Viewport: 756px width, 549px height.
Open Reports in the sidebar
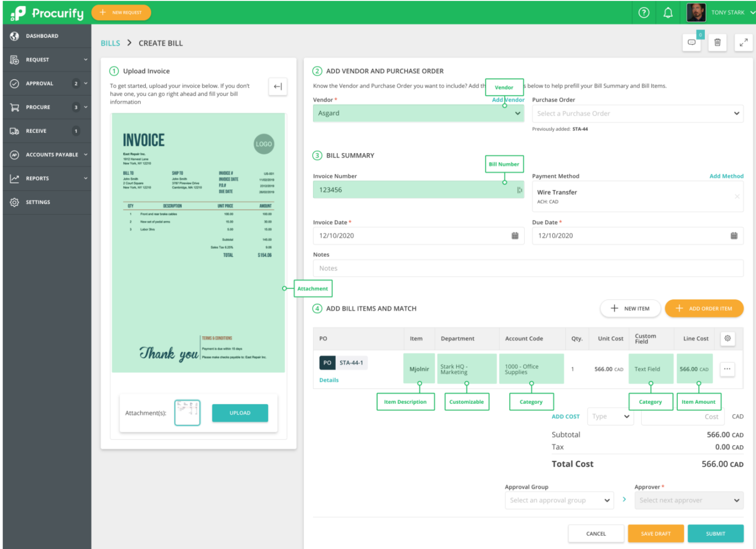(37, 178)
